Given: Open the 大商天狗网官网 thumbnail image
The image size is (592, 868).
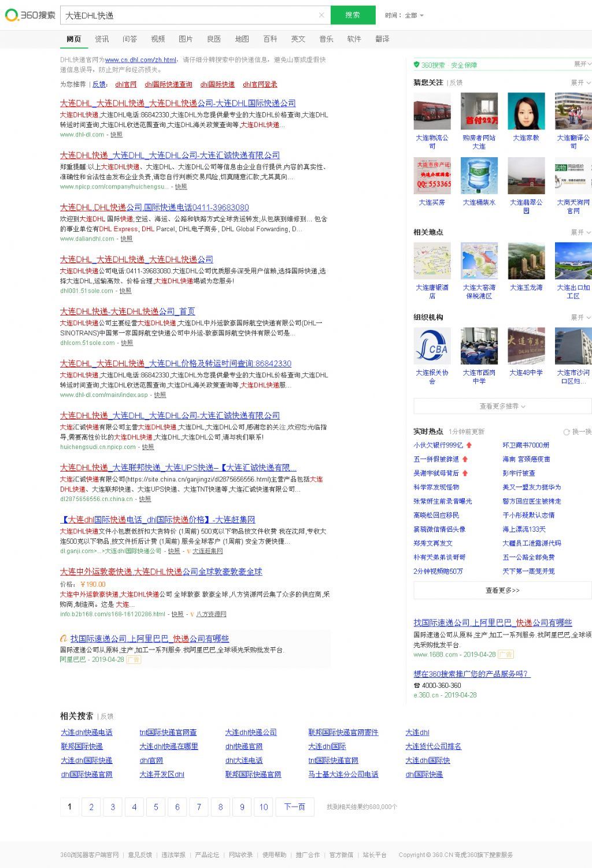Looking at the screenshot, I should point(573,176).
